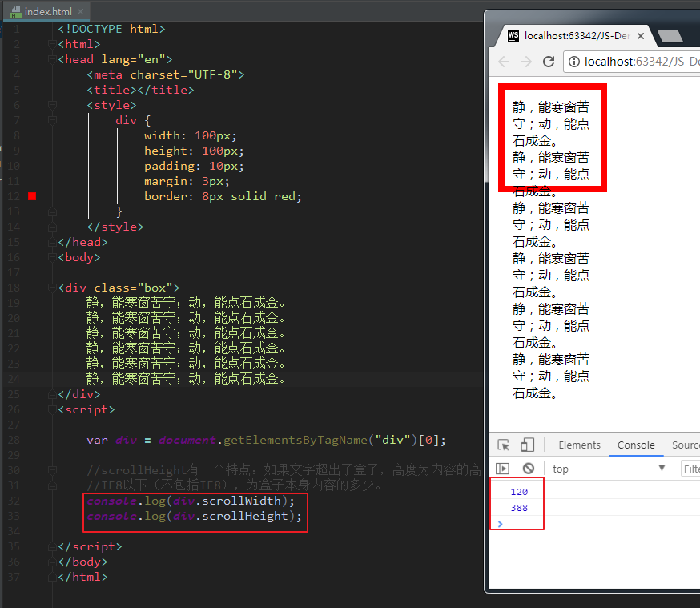Click the forward navigation arrow
700x608 pixels.
pos(526,61)
